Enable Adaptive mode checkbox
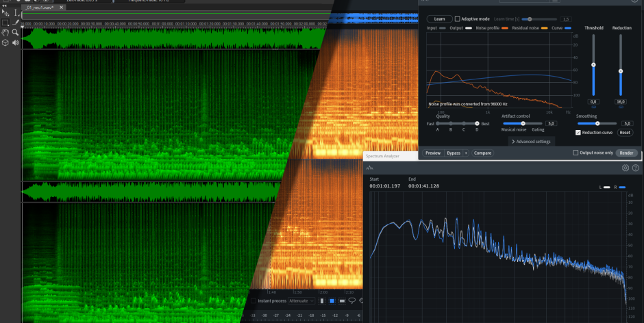Screen dimensions: 644x323 [x=458, y=19]
